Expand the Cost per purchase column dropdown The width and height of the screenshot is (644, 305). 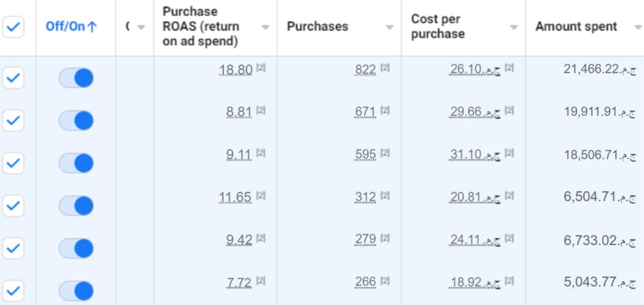coord(514,28)
